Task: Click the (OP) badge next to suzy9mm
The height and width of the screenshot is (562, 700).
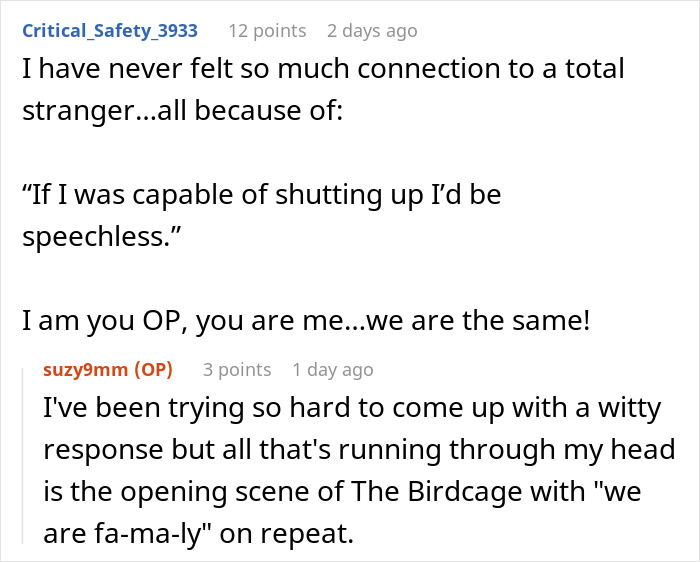Action: pos(154,370)
